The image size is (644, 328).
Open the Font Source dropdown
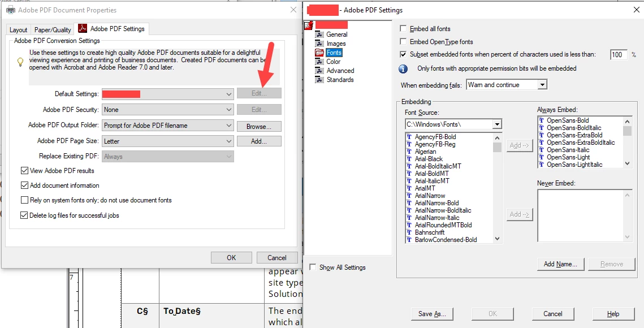[453, 124]
